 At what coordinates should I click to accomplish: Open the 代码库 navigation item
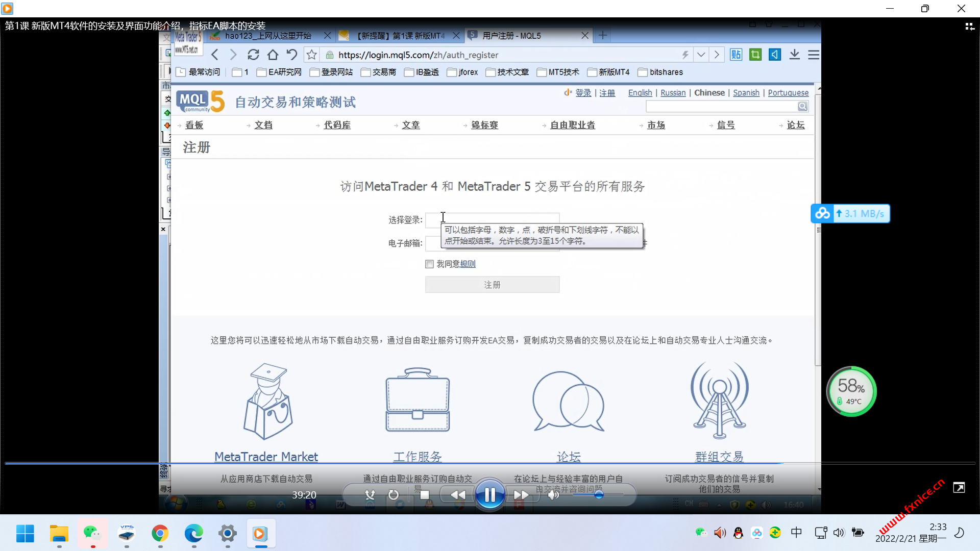pos(337,125)
